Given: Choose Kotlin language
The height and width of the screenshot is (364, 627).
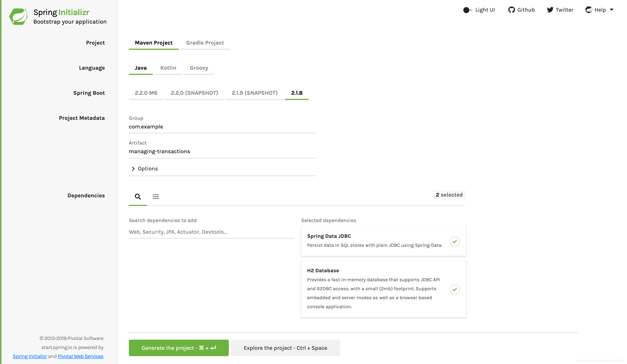Looking at the screenshot, I should [168, 68].
